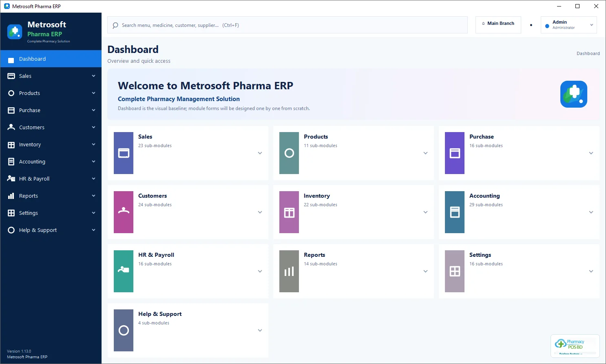Click the Pharmacy POS BD logo thumbnail
This screenshot has width=606, height=364.
[x=575, y=345]
